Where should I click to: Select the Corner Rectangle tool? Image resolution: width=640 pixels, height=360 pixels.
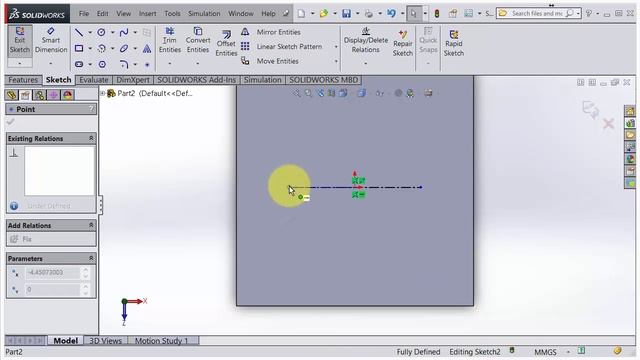pos(79,49)
